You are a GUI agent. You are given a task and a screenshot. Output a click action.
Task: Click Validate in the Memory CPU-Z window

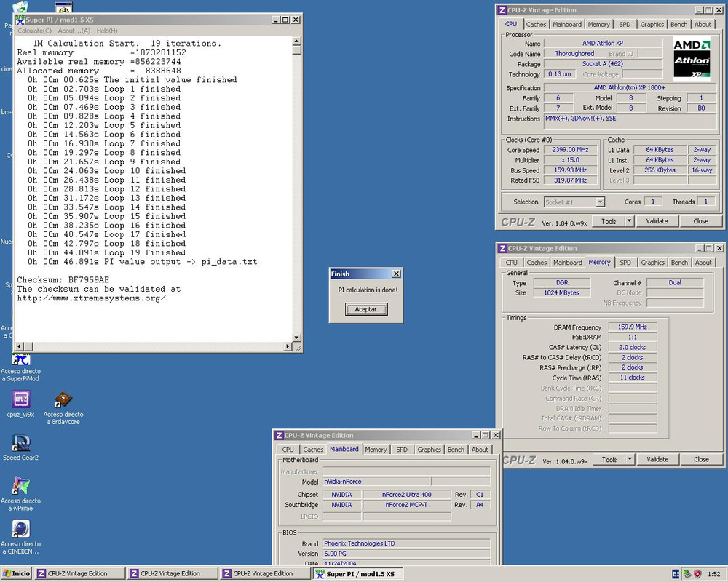pos(657,460)
